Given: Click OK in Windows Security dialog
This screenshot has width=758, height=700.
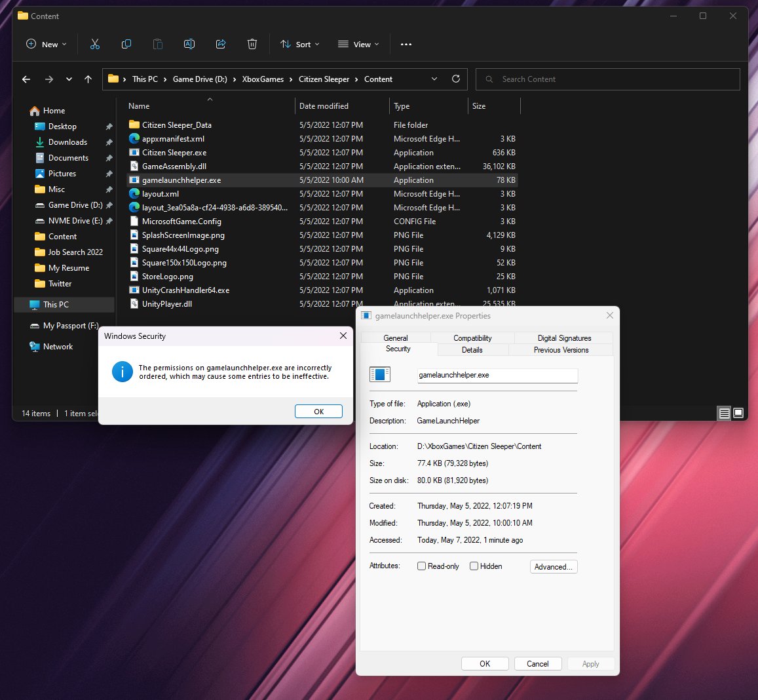Looking at the screenshot, I should click(x=318, y=411).
